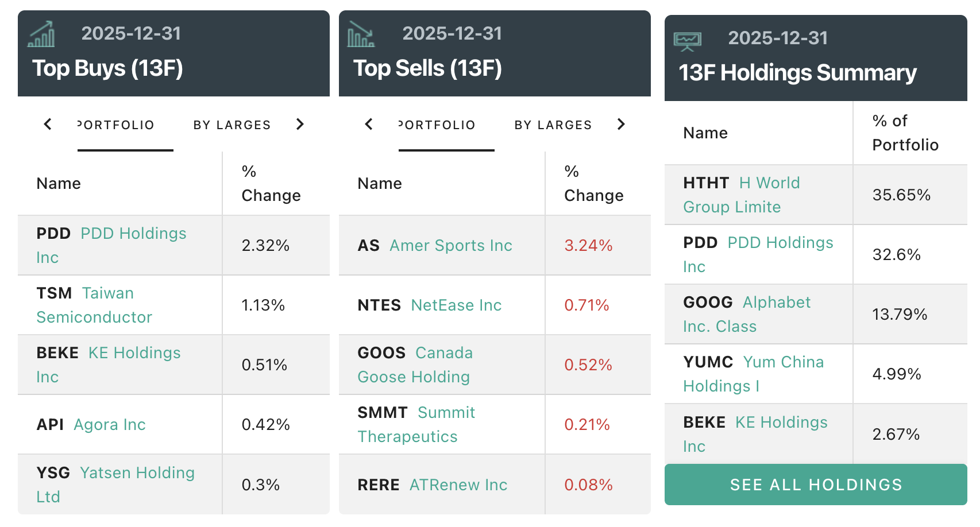The image size is (980, 527).
Task: Switch to By Largest tab in Top Buys
Action: (232, 125)
